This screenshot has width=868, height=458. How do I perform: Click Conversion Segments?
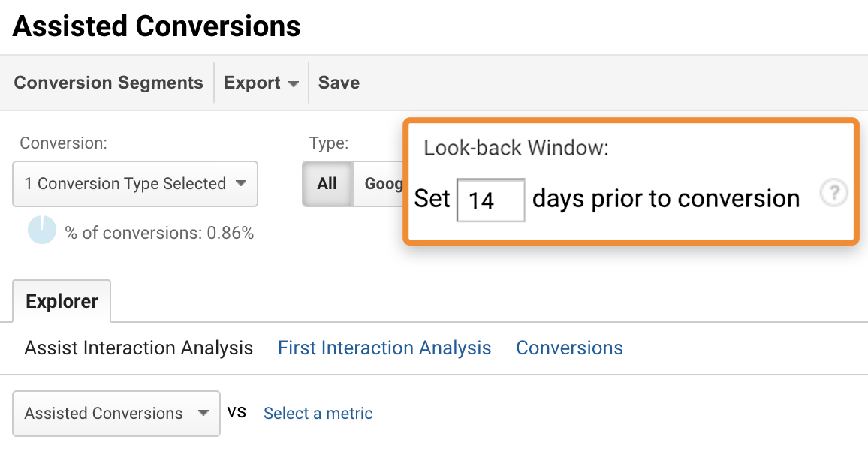coord(108,83)
